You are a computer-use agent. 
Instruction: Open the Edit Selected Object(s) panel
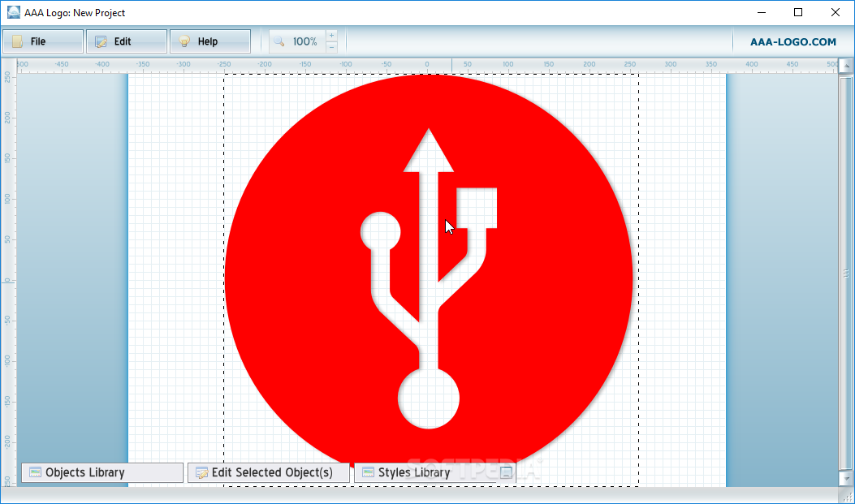click(269, 472)
